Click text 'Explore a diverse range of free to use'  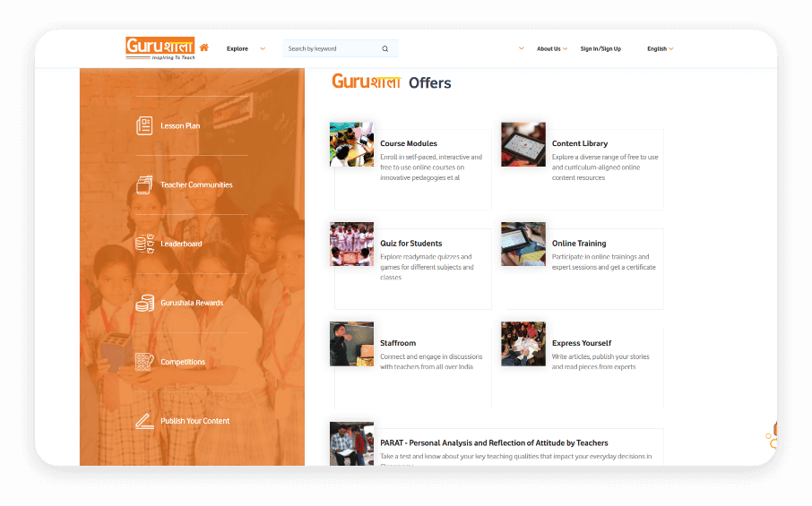point(605,157)
